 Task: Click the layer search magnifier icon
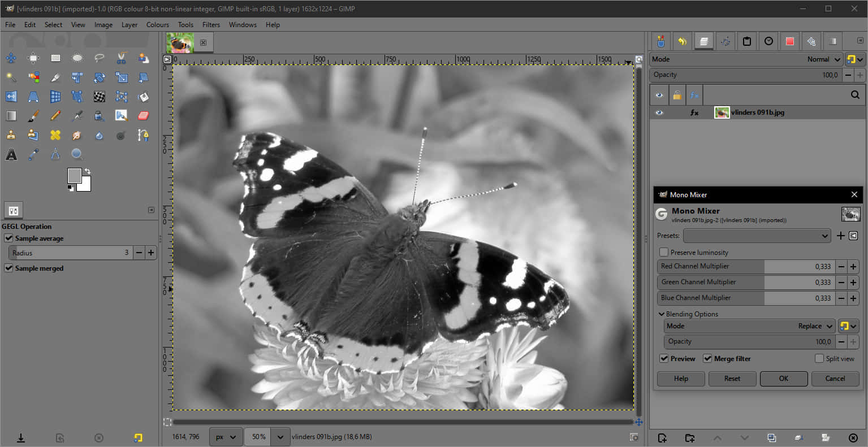coord(854,95)
